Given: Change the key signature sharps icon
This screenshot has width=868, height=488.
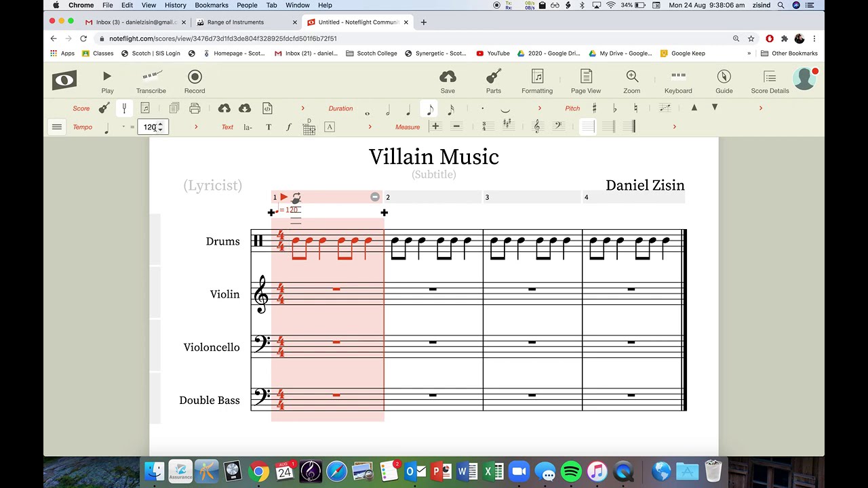Looking at the screenshot, I should coord(508,125).
